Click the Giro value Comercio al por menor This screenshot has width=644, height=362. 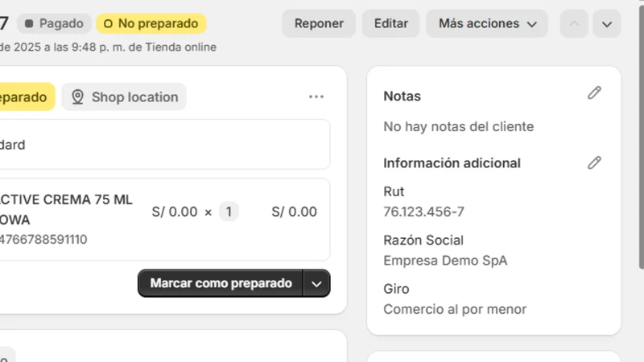point(455,309)
